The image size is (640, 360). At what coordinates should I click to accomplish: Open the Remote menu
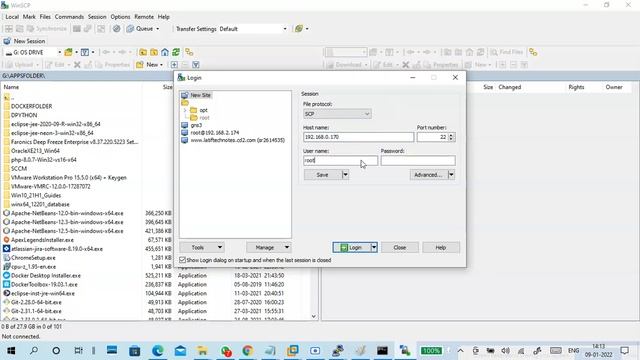[x=144, y=17]
